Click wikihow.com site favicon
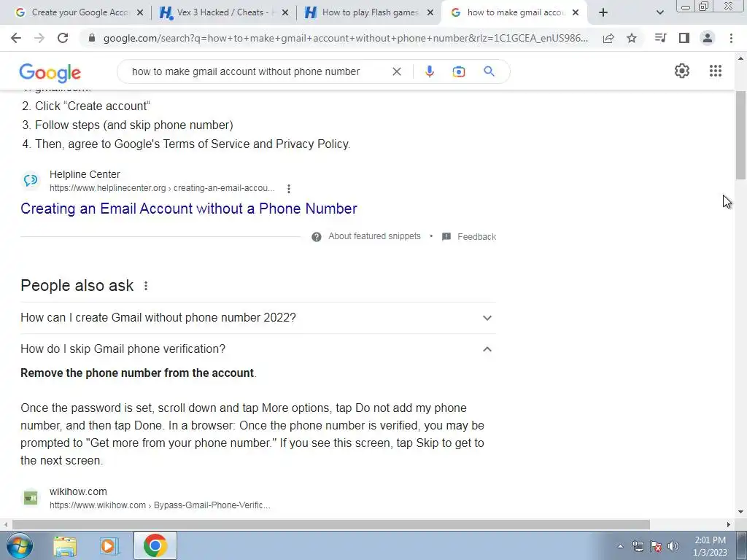Image resolution: width=747 pixels, height=560 pixels. [x=31, y=497]
